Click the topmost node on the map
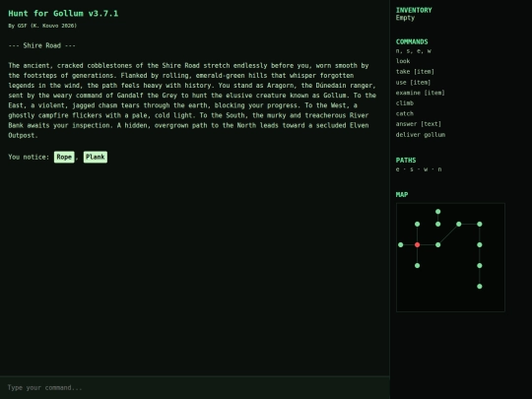532x399 pixels. 438,212
